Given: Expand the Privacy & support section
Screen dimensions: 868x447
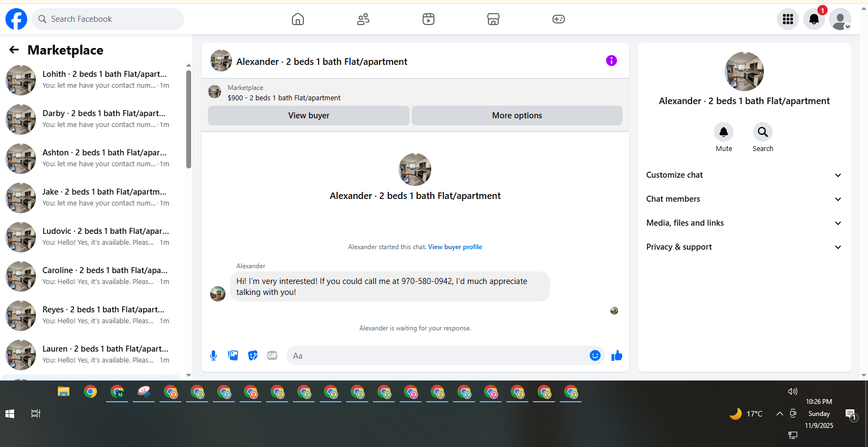Looking at the screenshot, I should pos(744,247).
